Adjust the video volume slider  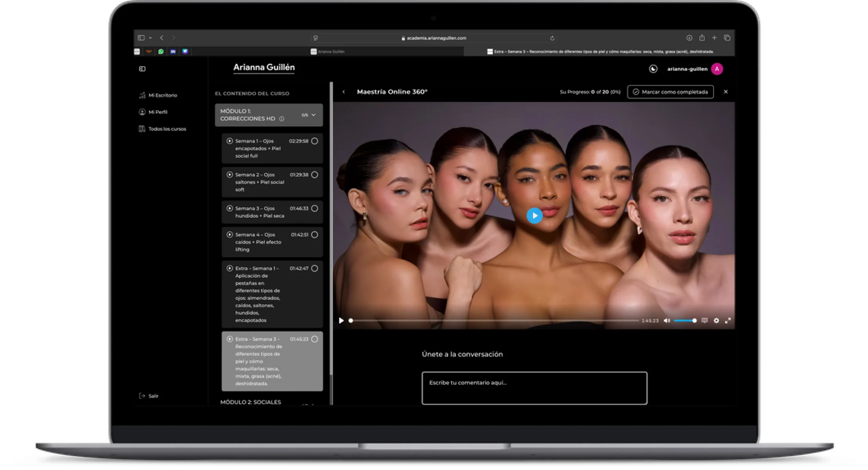click(x=685, y=320)
